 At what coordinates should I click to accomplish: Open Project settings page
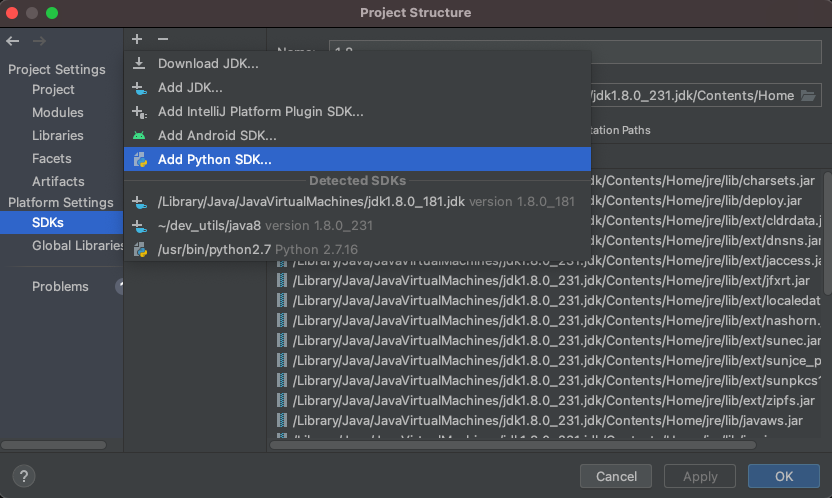point(53,90)
